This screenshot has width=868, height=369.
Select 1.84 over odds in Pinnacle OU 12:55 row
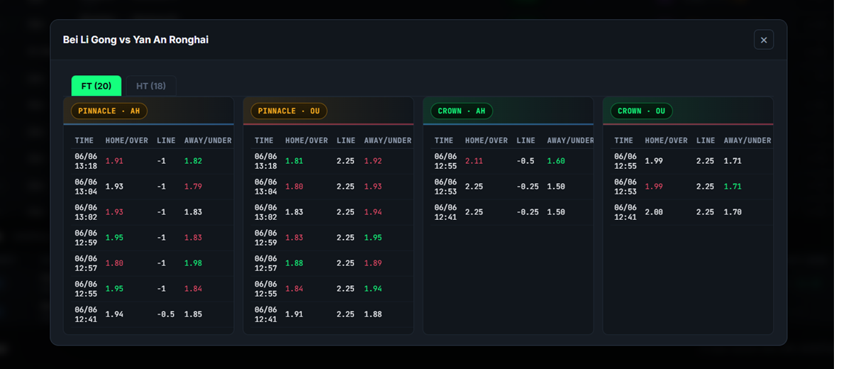pyautogui.click(x=294, y=289)
